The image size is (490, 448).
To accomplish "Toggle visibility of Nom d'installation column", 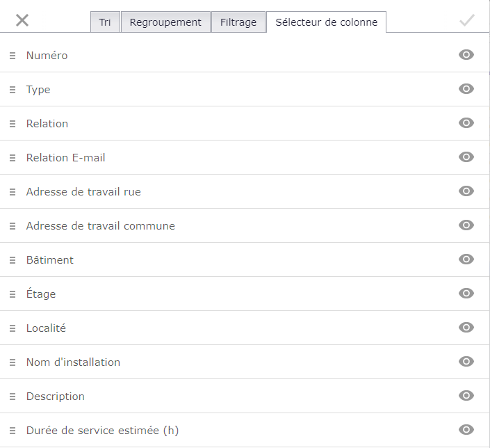I will pos(466,362).
